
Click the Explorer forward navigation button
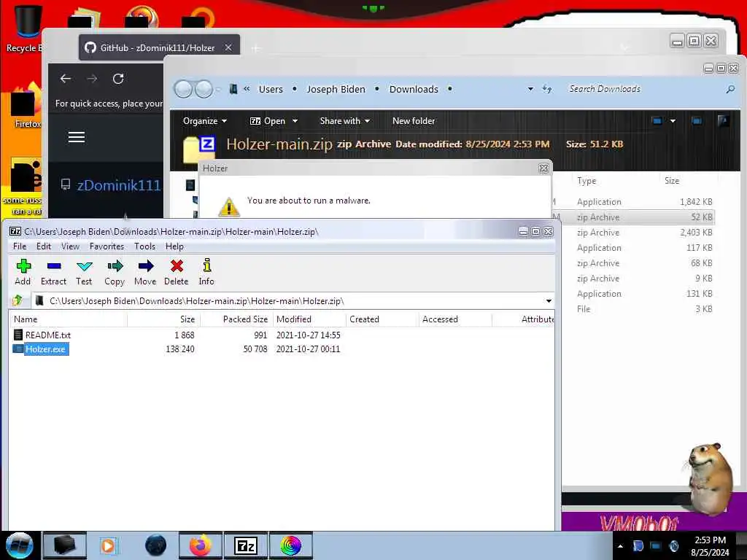[204, 89]
